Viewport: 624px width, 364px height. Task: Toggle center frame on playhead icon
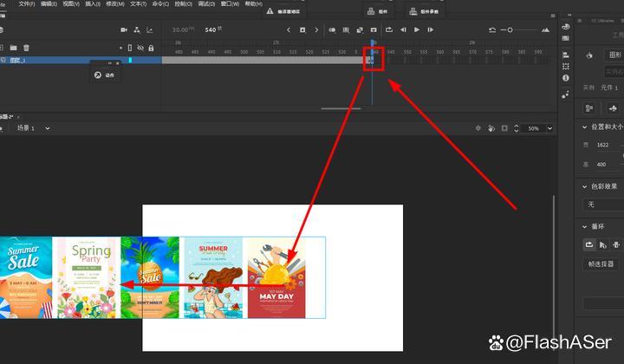point(374,29)
